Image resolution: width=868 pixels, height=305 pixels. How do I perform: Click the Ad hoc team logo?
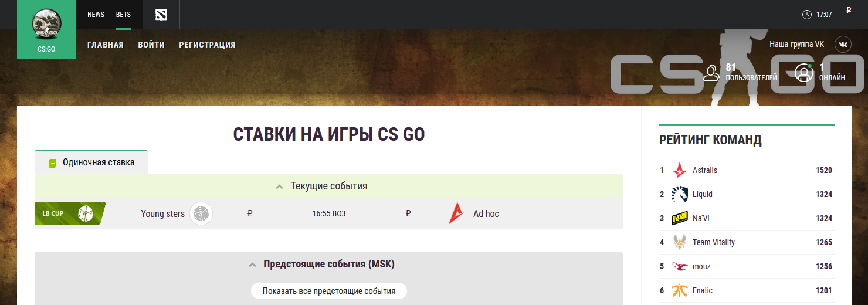(x=456, y=213)
